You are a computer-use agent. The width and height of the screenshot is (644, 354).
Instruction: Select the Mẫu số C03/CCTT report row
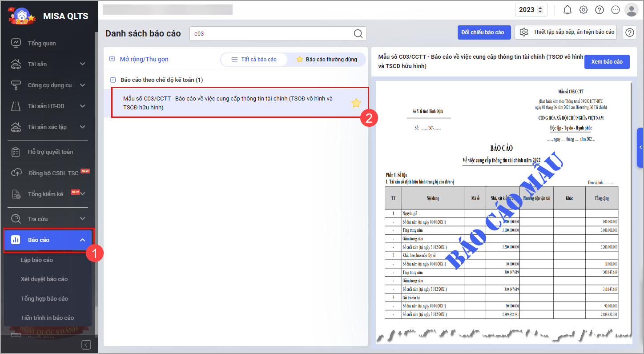[236, 103]
